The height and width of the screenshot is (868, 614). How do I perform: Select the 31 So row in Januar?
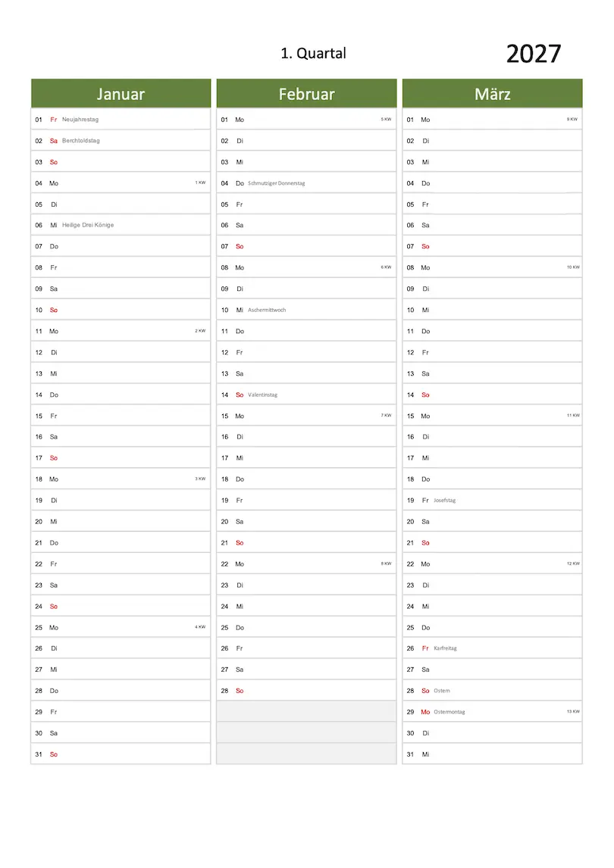(121, 754)
